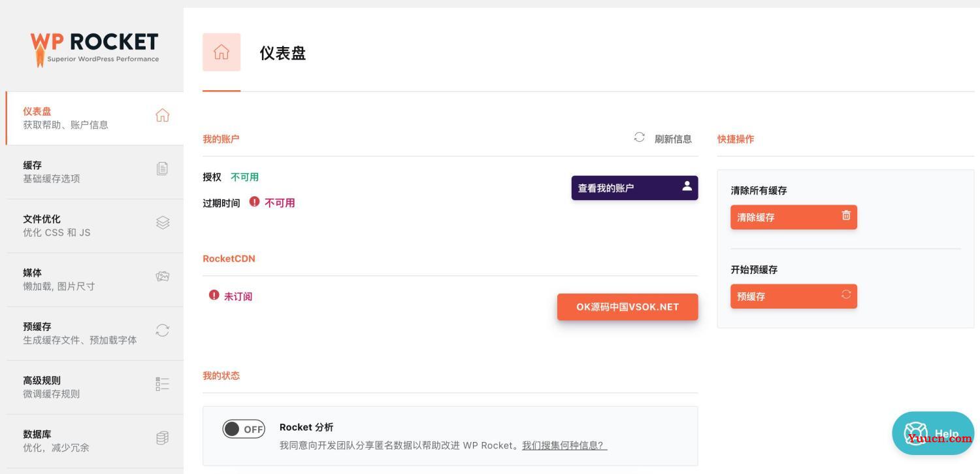Open the 仪表盘 sidebar menu item

[x=95, y=118]
